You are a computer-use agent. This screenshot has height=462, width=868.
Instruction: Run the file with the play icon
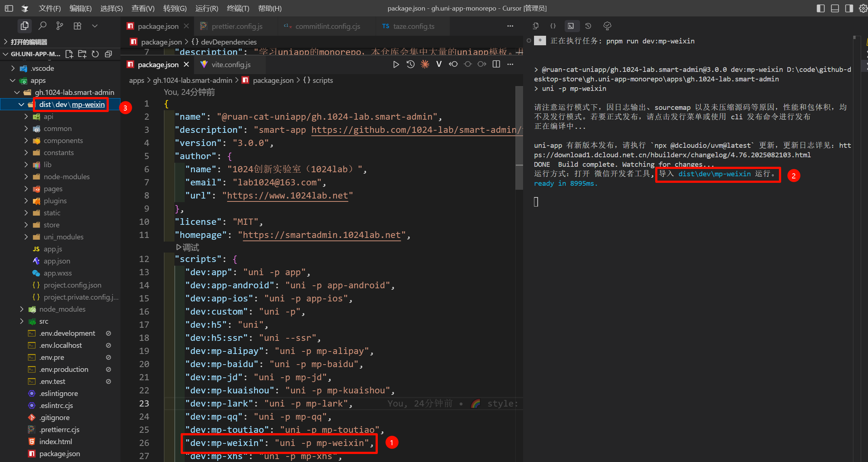tap(396, 65)
